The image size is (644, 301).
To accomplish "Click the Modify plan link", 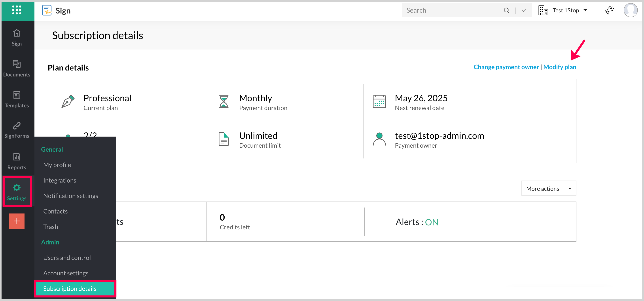I will pos(559,67).
